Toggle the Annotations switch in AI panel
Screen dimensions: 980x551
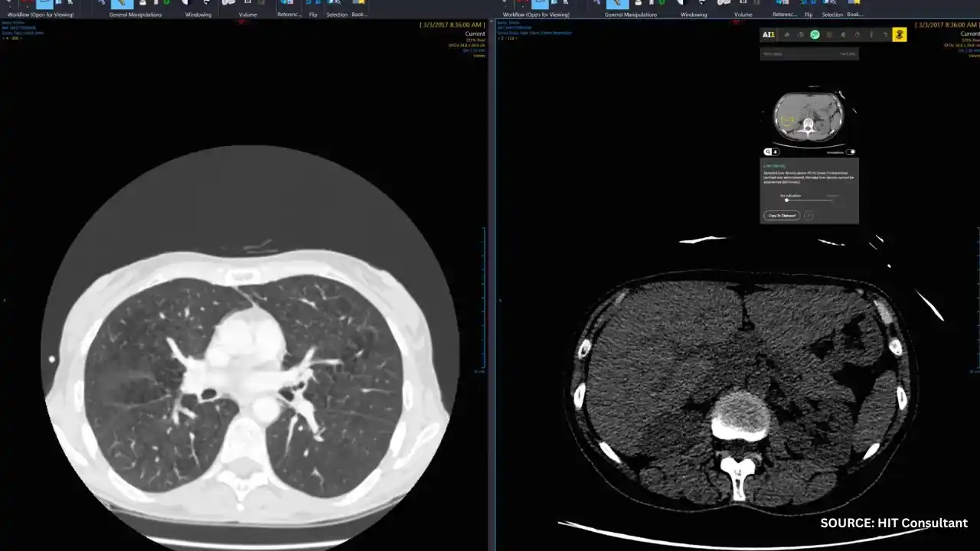coord(851,152)
